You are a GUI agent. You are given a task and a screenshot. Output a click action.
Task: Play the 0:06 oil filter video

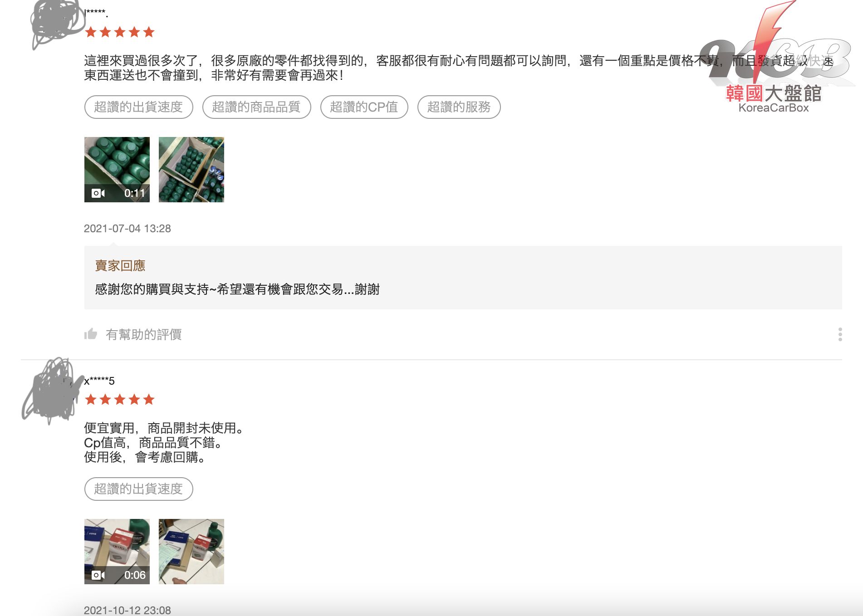(x=117, y=551)
